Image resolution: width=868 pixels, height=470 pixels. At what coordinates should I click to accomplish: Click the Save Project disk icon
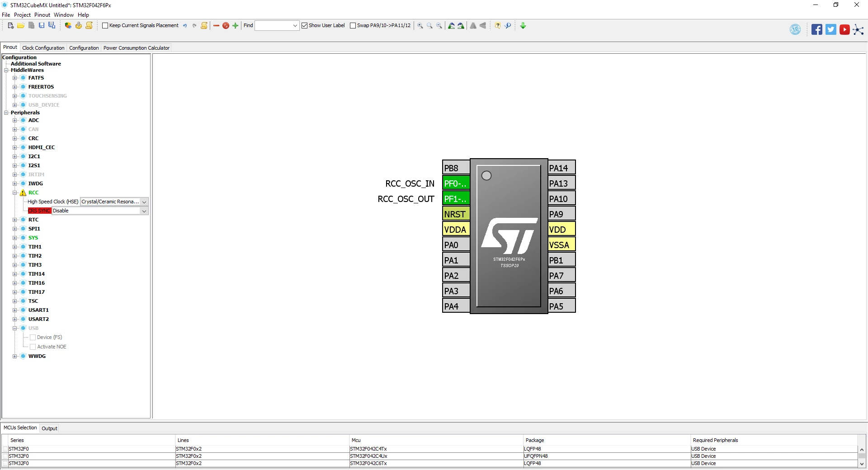point(42,26)
